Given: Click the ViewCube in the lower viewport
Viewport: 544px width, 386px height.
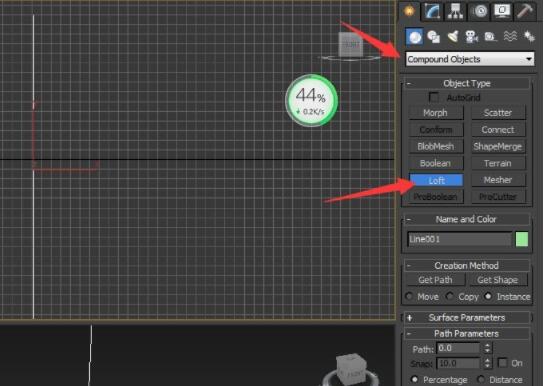Looking at the screenshot, I should pos(351,370).
